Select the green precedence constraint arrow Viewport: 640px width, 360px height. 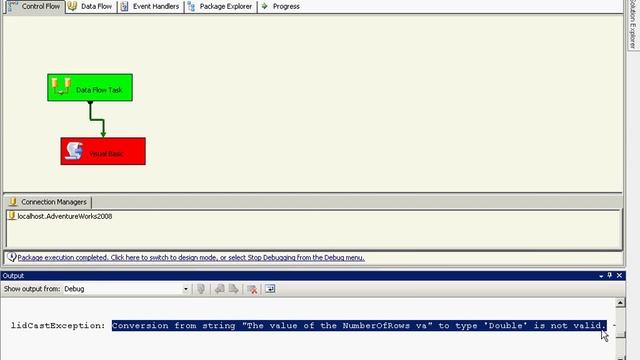pyautogui.click(x=97, y=119)
